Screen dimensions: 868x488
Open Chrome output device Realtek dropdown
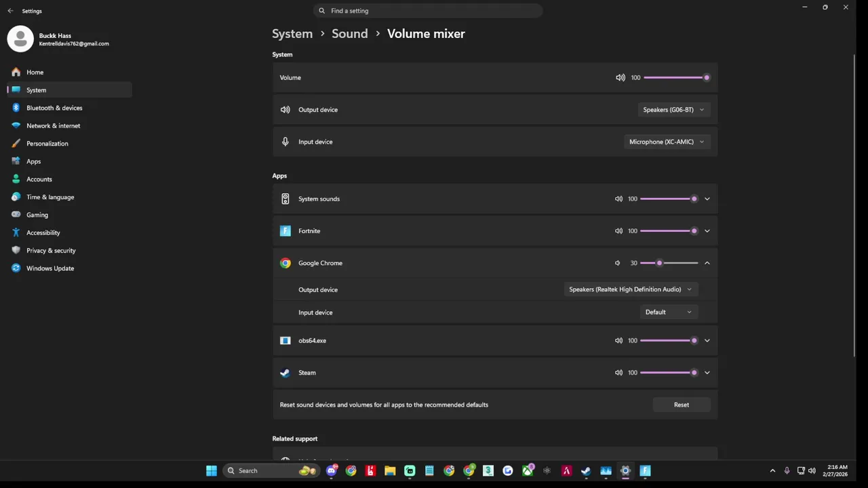coord(630,289)
